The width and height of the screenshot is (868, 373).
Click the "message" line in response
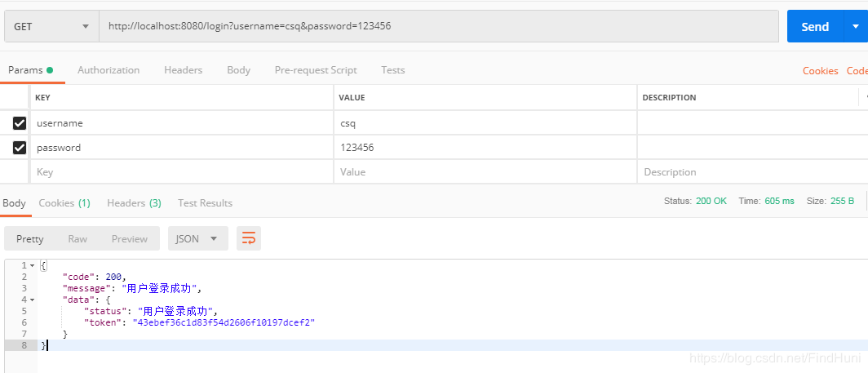(x=133, y=288)
